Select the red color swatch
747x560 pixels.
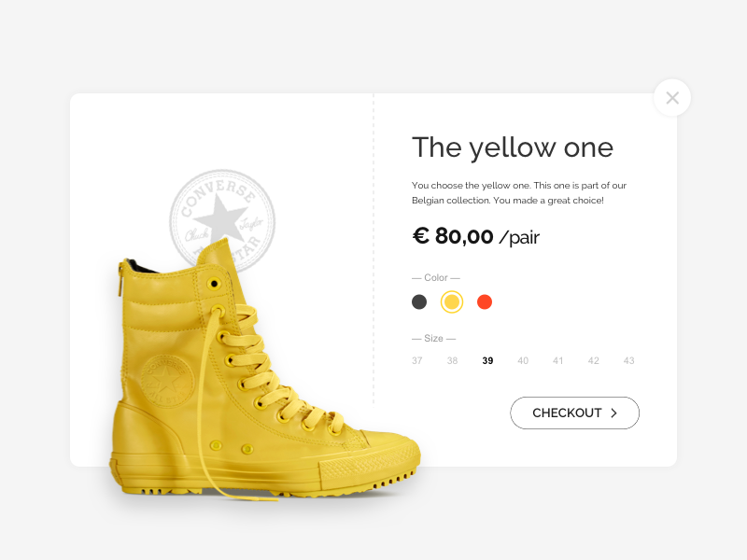pyautogui.click(x=485, y=301)
